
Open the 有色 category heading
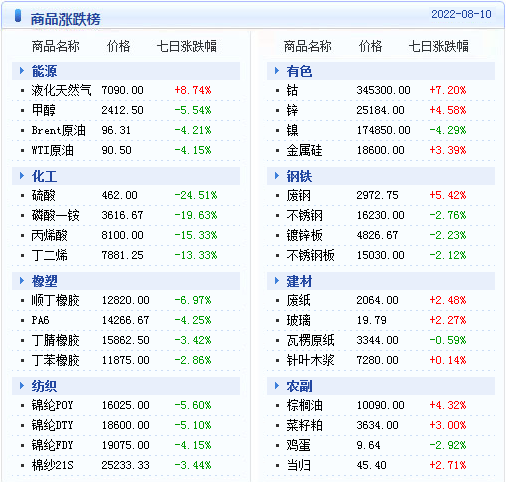[299, 71]
